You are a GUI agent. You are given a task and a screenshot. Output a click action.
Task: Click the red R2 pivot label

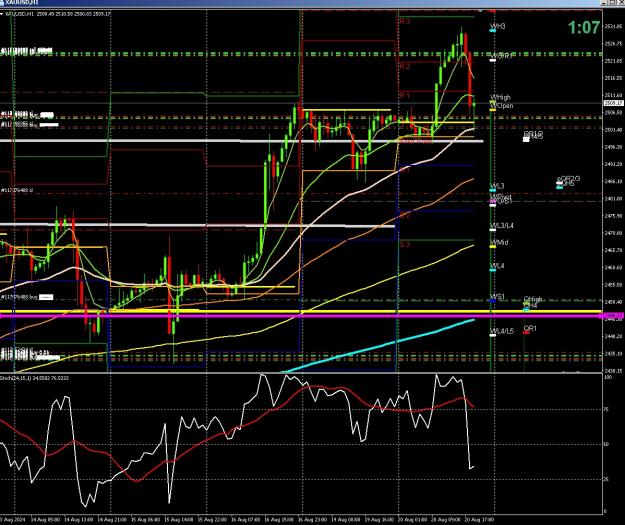(x=405, y=66)
